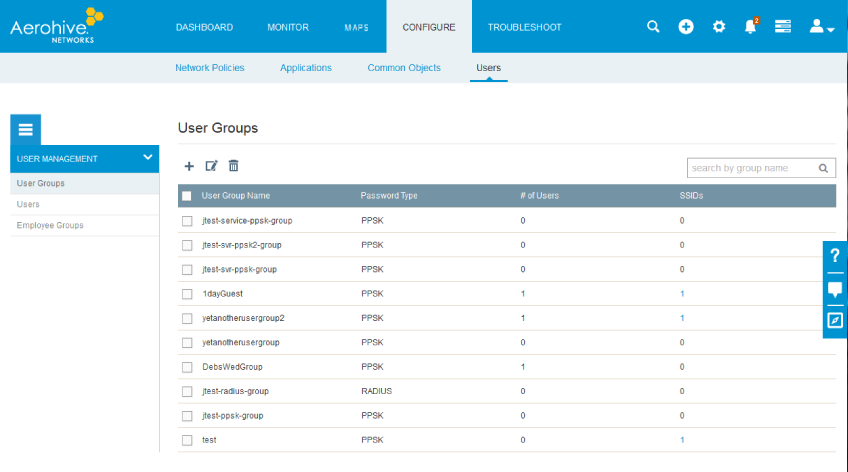Open the settings gear icon
This screenshot has height=472, width=848.
pos(719,26)
